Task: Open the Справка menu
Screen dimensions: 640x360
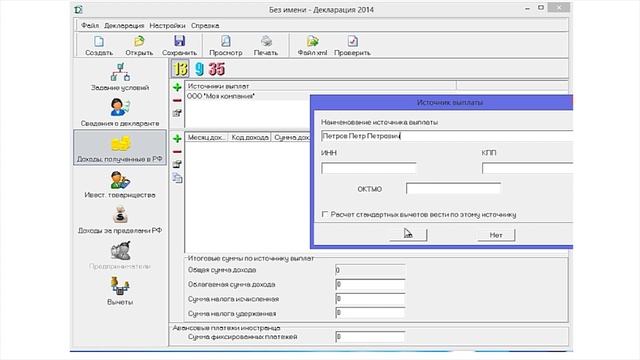Action: (x=205, y=25)
